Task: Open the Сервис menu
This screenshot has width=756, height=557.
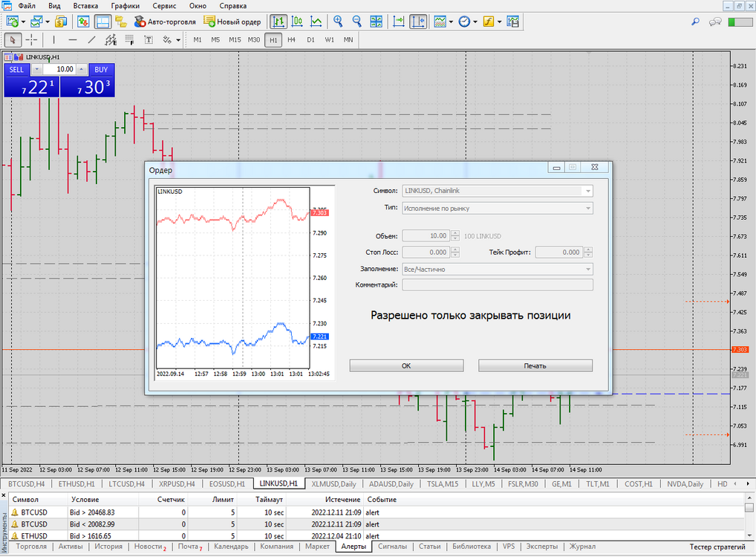Action: pyautogui.click(x=164, y=6)
